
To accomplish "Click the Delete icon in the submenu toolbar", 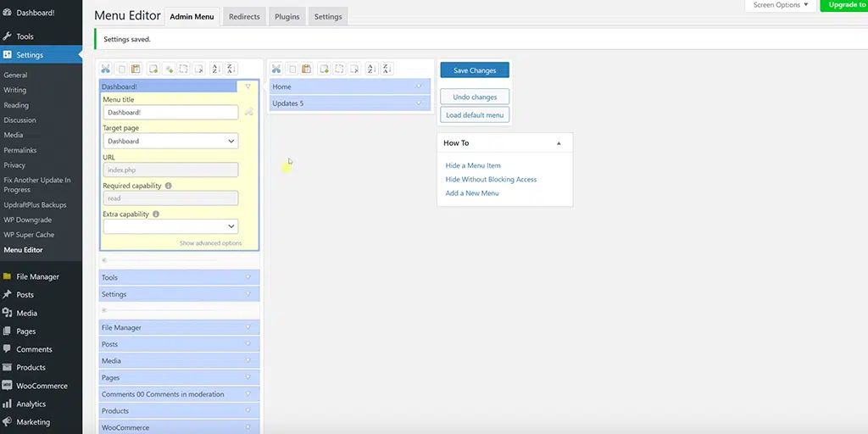I will click(354, 69).
